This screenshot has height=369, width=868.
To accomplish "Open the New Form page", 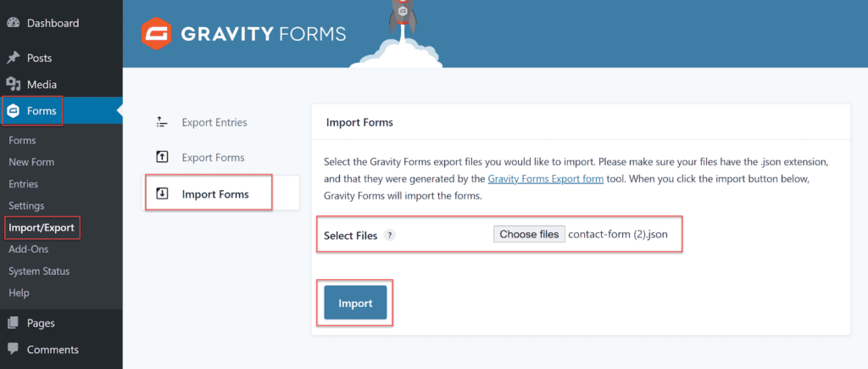I will (31, 162).
